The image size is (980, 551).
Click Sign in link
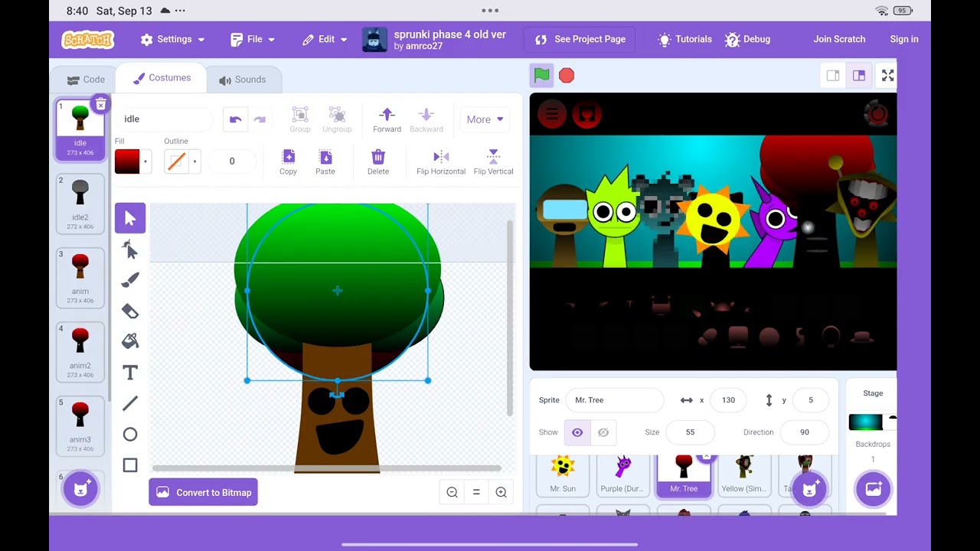click(x=904, y=39)
